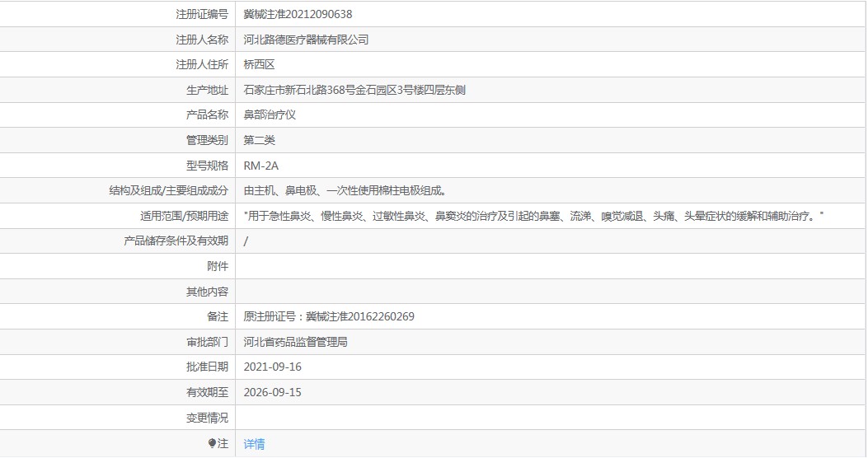The image size is (868, 458).
Task: Click the 变更情况 label
Action: tap(207, 418)
